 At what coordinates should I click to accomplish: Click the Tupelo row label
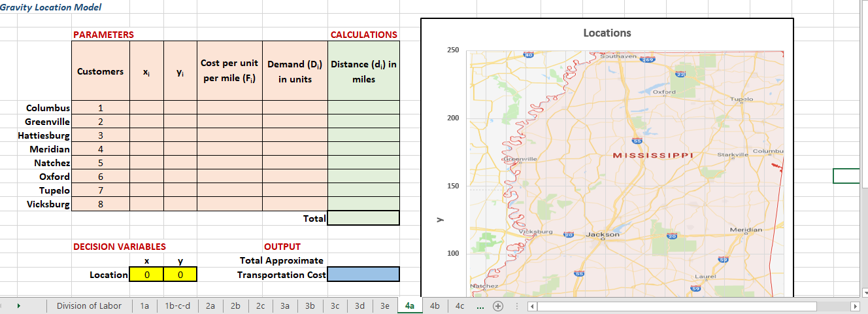(55, 190)
